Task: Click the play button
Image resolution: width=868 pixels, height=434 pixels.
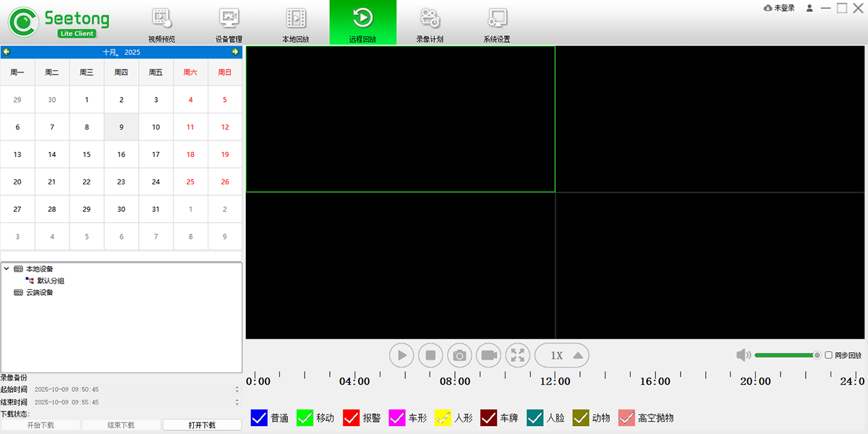Action: [401, 355]
